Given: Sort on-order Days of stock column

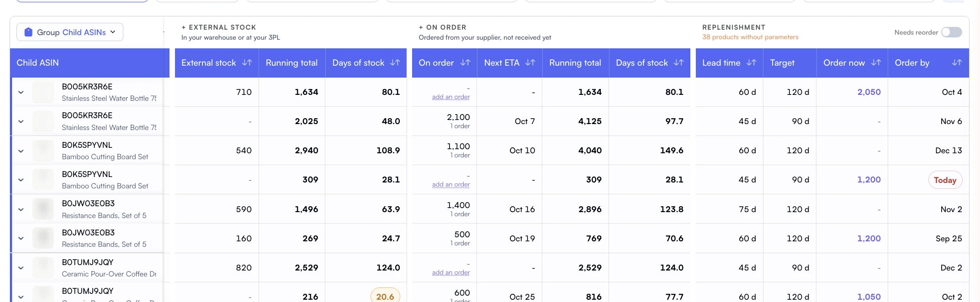Looking at the screenshot, I should point(679,62).
